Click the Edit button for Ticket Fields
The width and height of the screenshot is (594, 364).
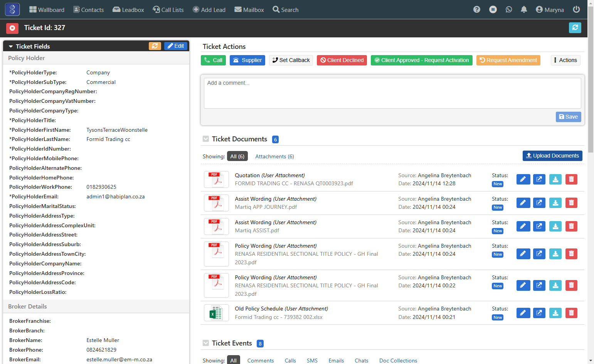click(176, 46)
